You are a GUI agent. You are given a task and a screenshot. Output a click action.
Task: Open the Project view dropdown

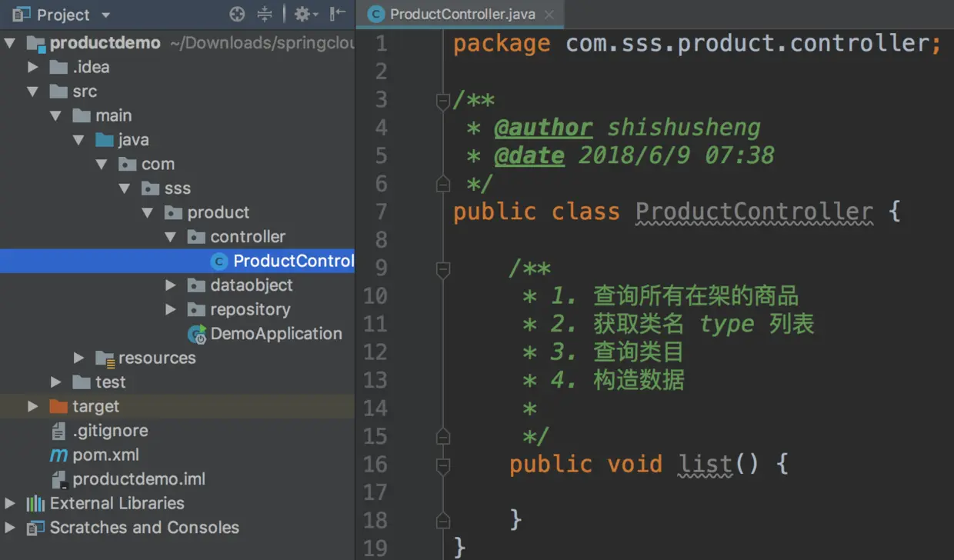(105, 15)
